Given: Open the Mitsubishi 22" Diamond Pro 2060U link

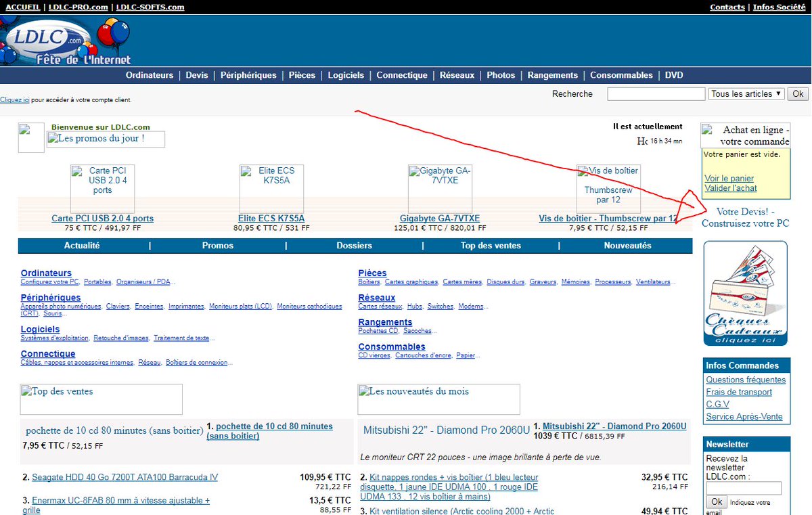Looking at the screenshot, I should (614, 426).
